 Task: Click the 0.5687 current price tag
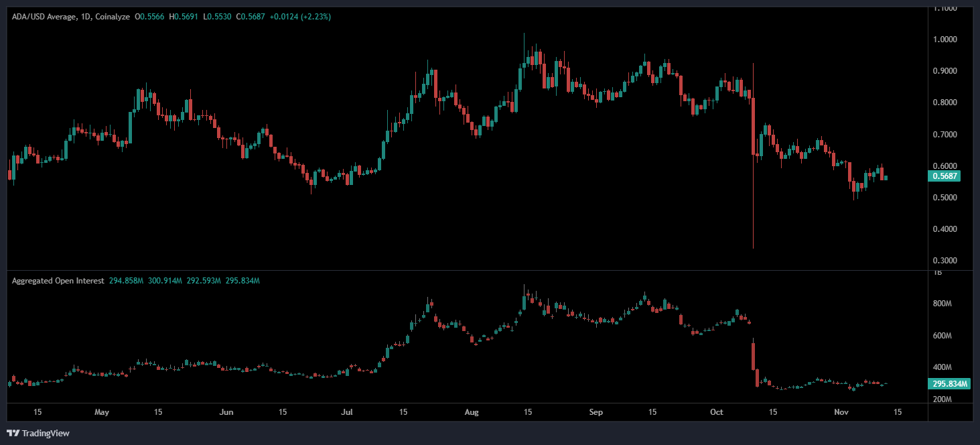click(945, 177)
